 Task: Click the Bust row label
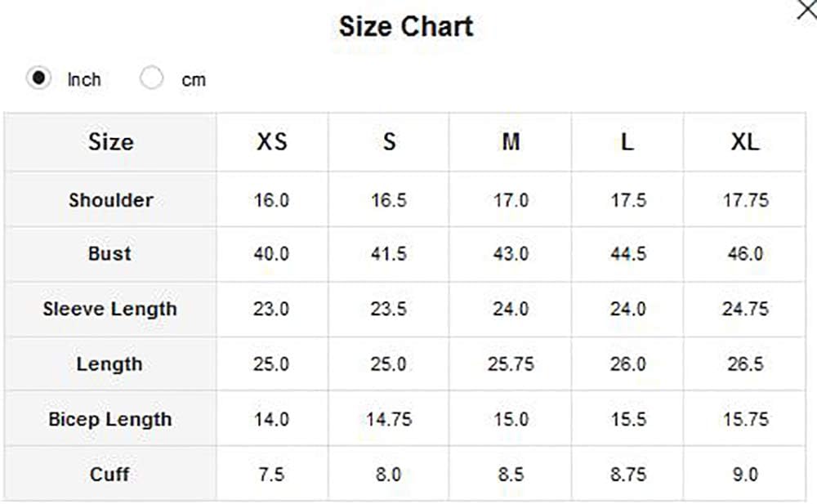[x=110, y=254]
